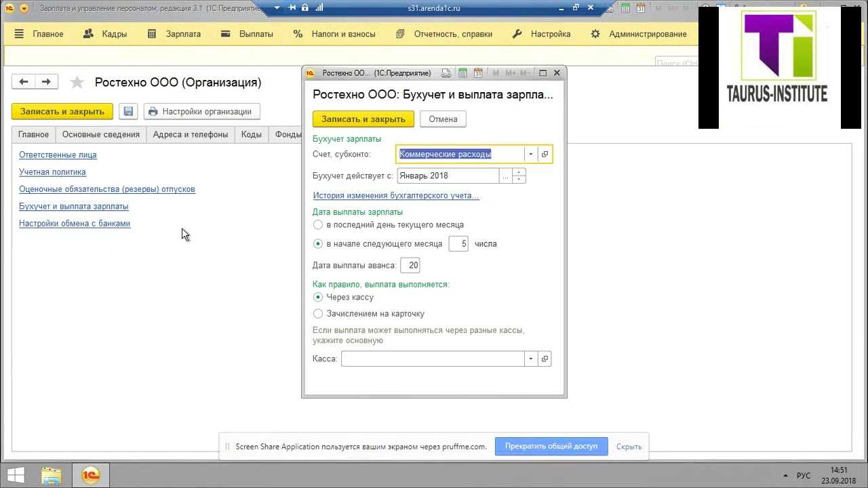Viewport: 868px width, 488px height.
Task: Open the 'Бухучет и выплата зарплаты' link
Action: [x=73, y=206]
